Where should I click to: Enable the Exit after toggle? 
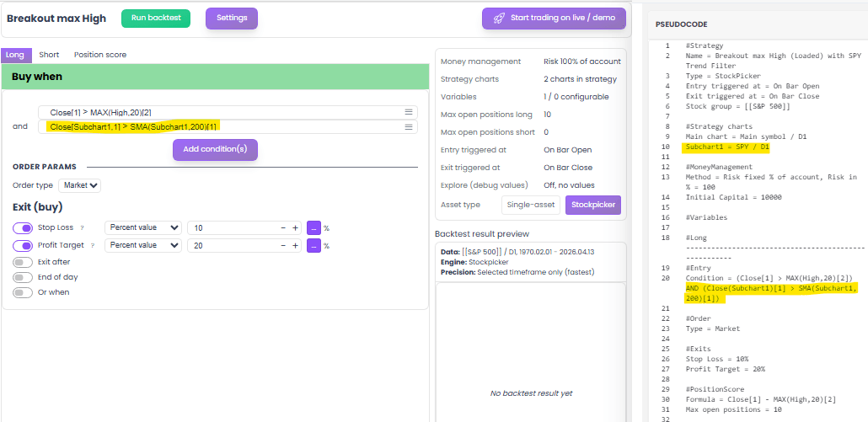(23, 262)
